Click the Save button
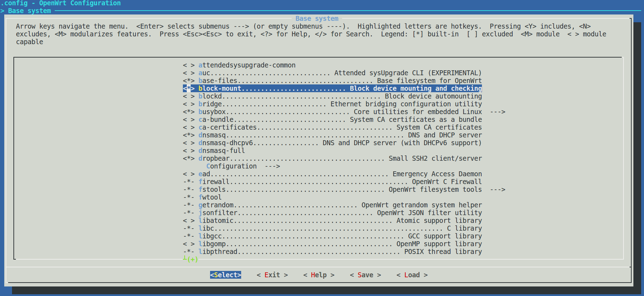The width and height of the screenshot is (644, 296). point(365,275)
